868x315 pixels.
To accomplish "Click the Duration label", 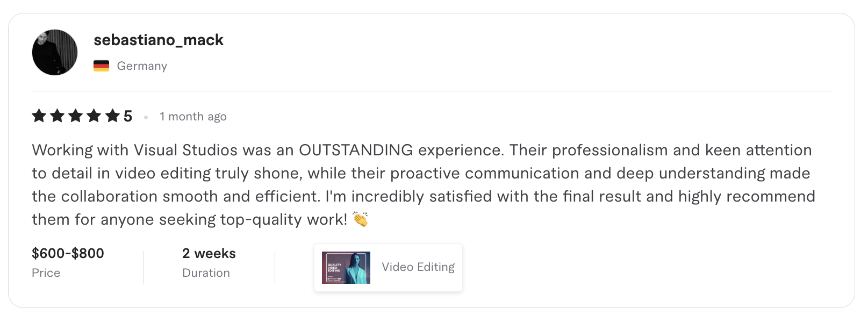I will pos(206,273).
